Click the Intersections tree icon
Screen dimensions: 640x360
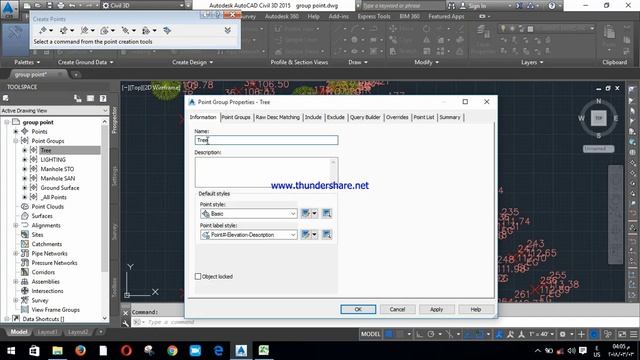pos(24,291)
